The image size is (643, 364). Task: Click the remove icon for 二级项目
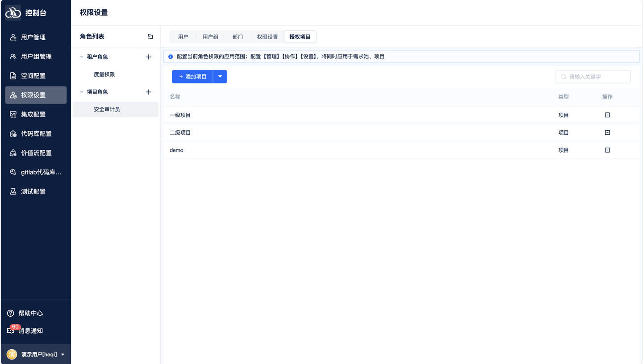pos(607,132)
